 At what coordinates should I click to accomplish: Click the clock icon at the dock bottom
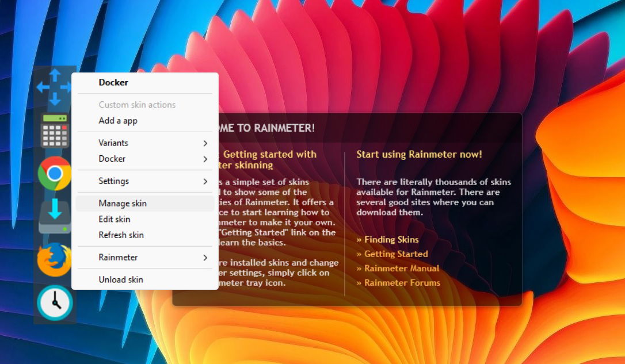point(54,301)
